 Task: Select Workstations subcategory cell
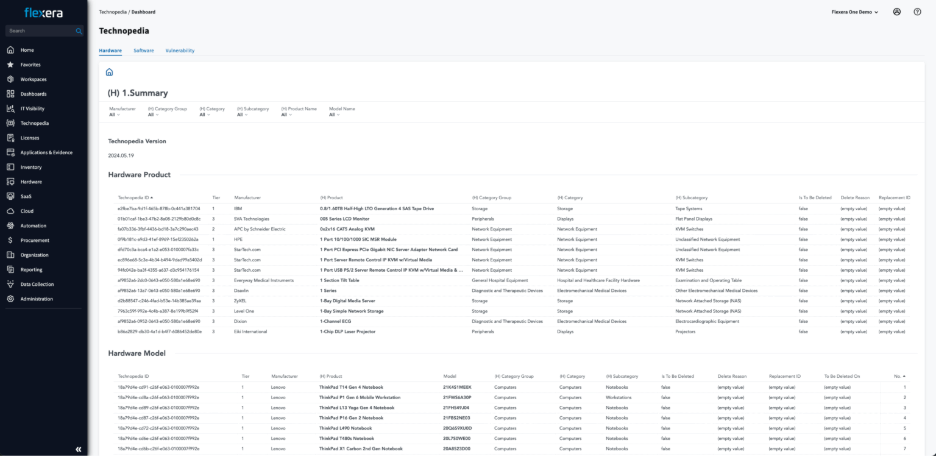pyautogui.click(x=619, y=397)
